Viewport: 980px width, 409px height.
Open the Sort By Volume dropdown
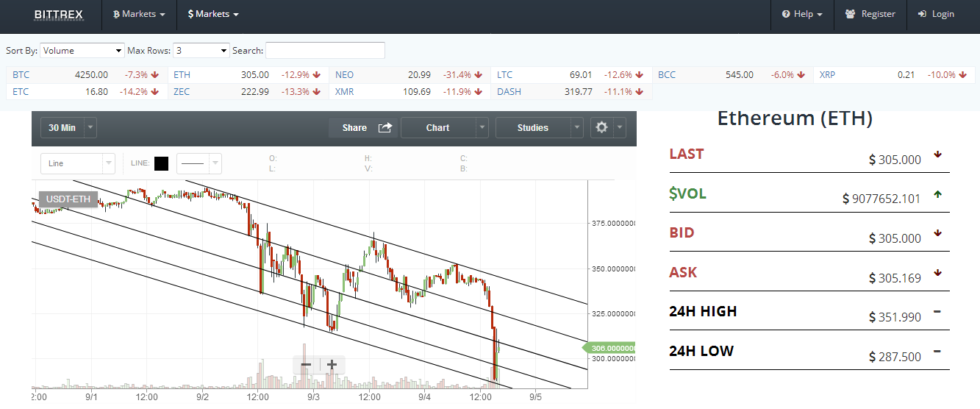[82, 50]
